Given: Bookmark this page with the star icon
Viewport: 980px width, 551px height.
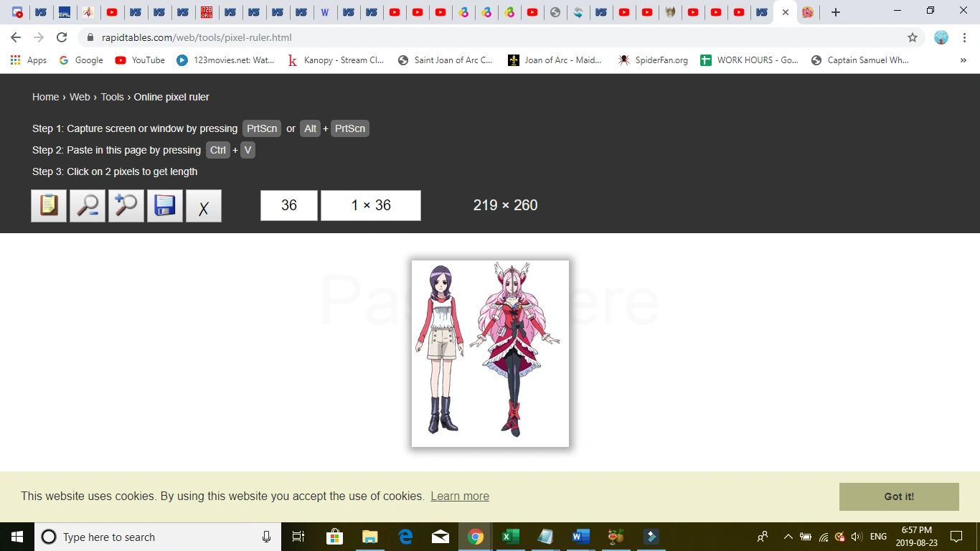Looking at the screenshot, I should 913,37.
